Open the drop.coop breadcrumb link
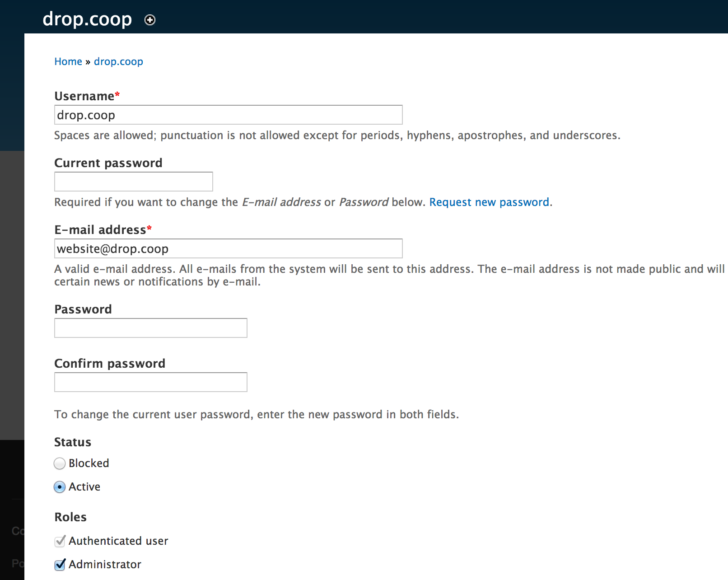This screenshot has height=580, width=728. point(118,61)
